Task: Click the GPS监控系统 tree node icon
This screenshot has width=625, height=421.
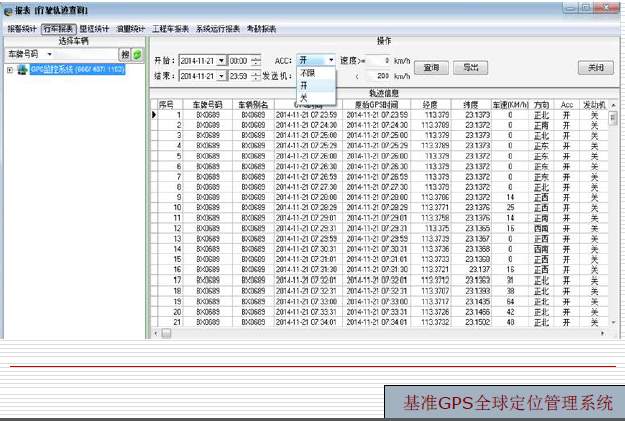Action: (23, 70)
